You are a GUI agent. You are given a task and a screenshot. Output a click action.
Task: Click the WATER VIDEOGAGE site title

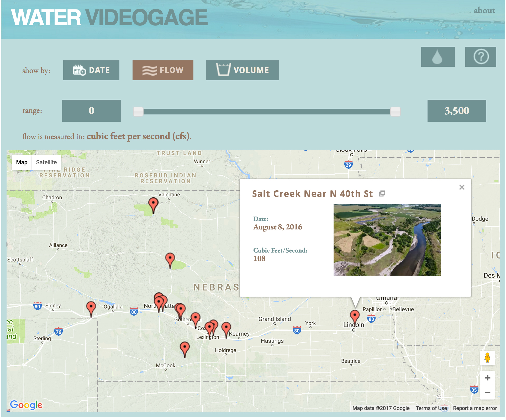pos(109,18)
